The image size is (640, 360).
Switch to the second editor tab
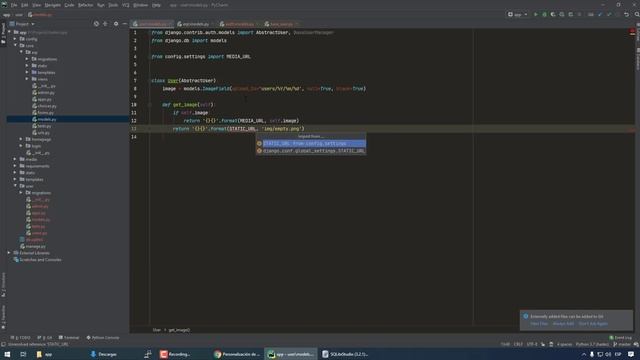tap(195, 24)
